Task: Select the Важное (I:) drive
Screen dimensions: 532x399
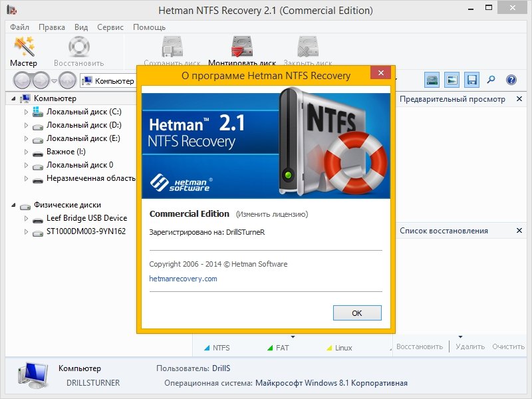Action: pyautogui.click(x=66, y=152)
